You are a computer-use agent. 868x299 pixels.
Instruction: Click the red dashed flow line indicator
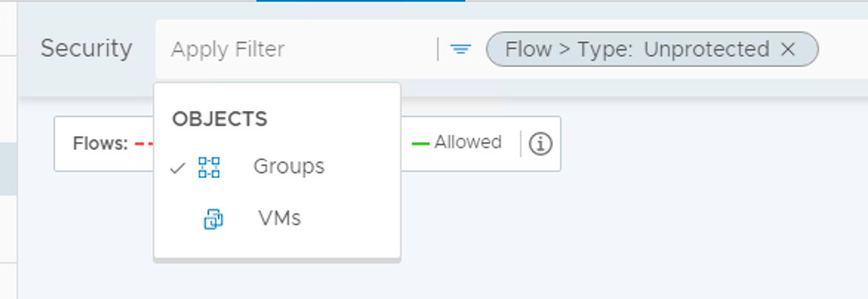click(144, 144)
